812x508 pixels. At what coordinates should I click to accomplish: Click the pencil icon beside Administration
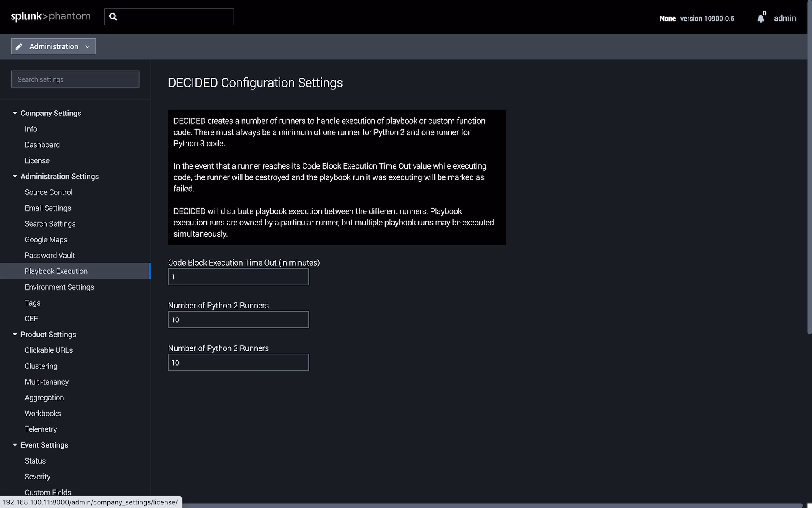coord(19,46)
